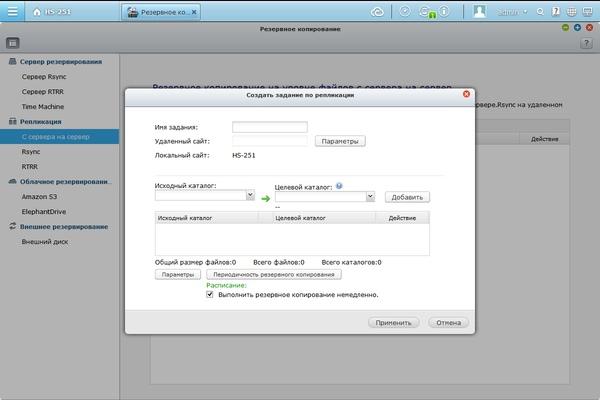Click the cloud backup section icon
The height and width of the screenshot is (400, 600).
[x=13, y=181]
